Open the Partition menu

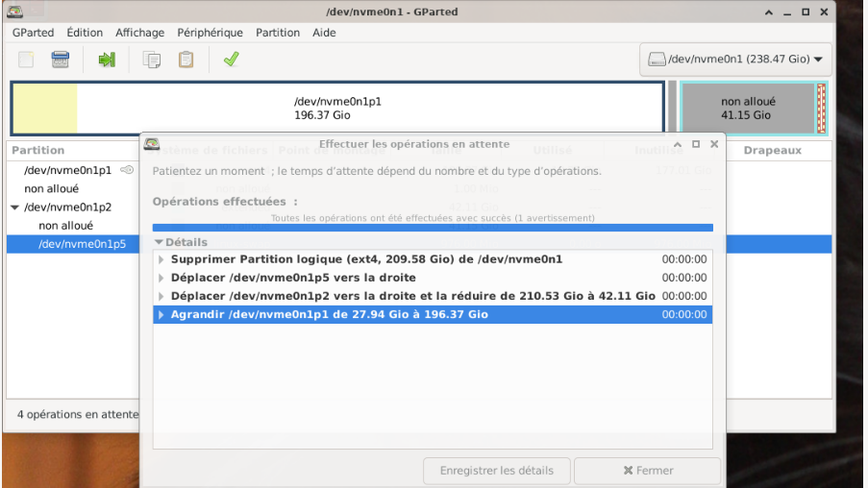[x=278, y=33]
